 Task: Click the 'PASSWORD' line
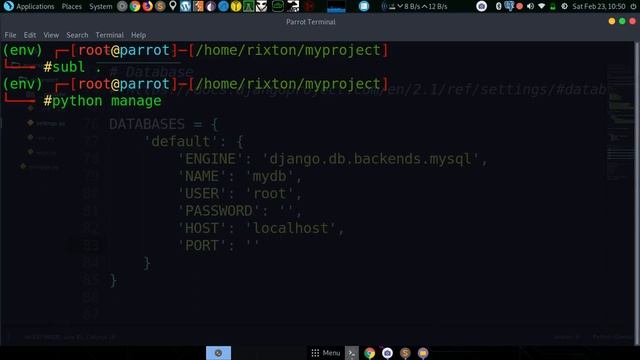pos(240,211)
